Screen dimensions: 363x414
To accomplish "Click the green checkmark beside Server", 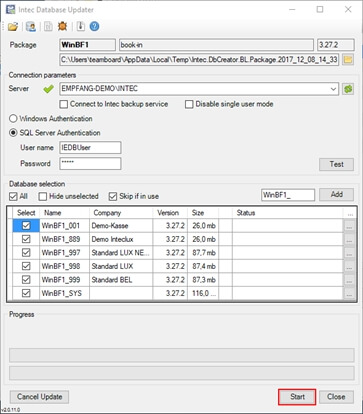I will point(48,89).
